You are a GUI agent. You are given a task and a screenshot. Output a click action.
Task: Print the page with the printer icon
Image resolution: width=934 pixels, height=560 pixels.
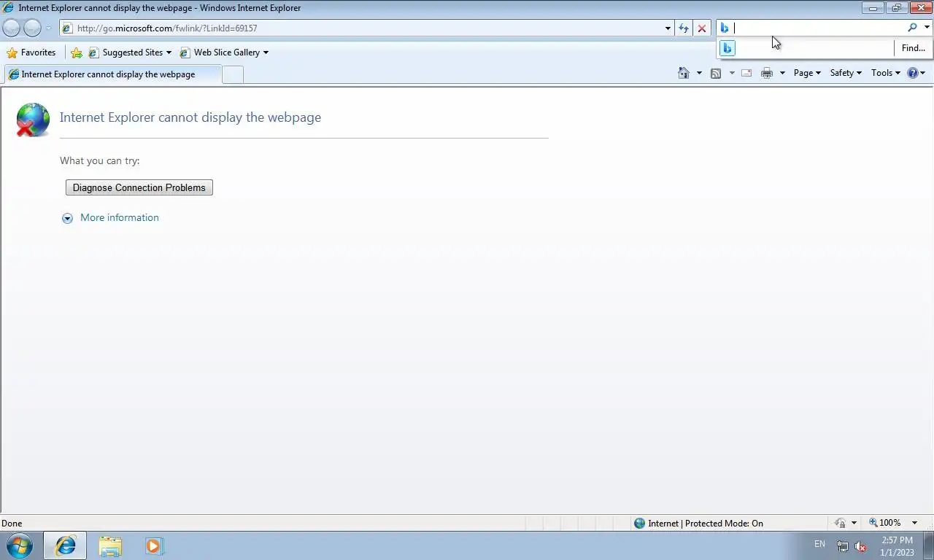pyautogui.click(x=766, y=73)
